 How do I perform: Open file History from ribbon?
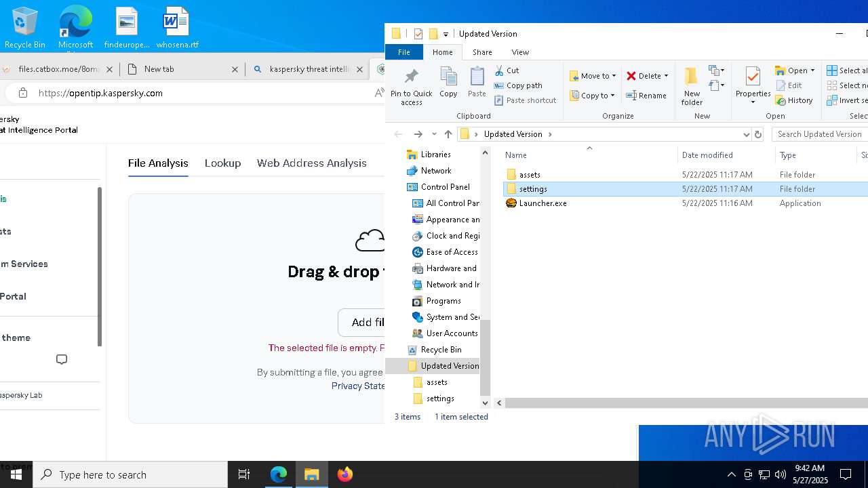793,100
